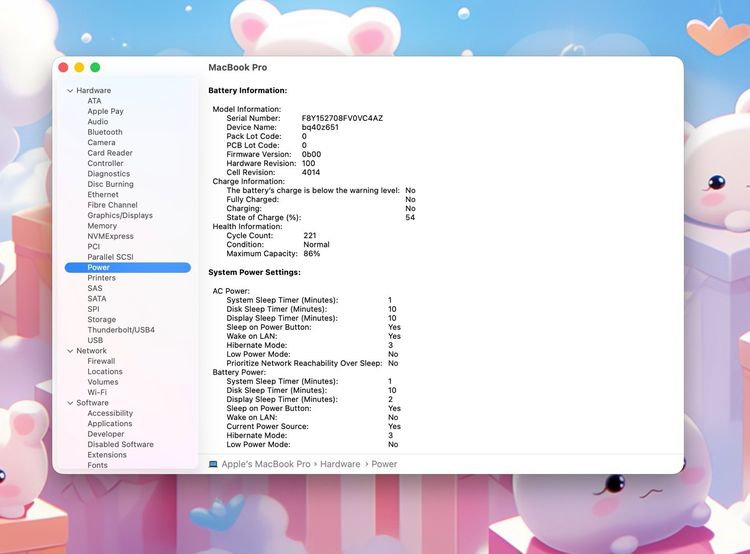The width and height of the screenshot is (750, 554).
Task: Open the Audio hardware entry
Action: click(x=98, y=122)
